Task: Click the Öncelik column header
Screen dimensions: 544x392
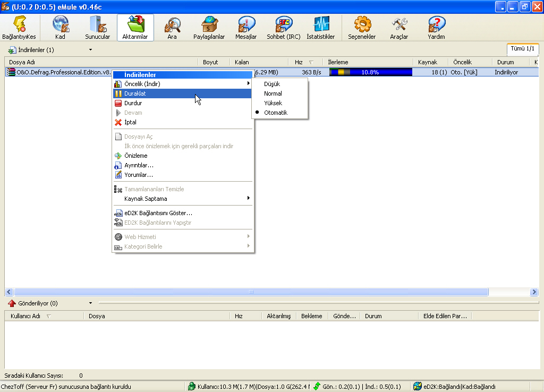Action: point(470,62)
